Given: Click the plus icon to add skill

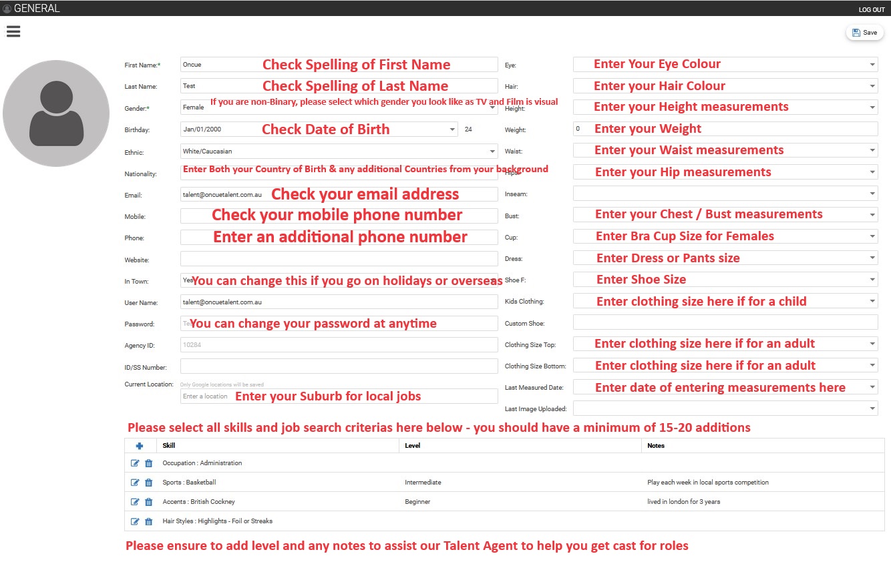Looking at the screenshot, I should coord(140,446).
